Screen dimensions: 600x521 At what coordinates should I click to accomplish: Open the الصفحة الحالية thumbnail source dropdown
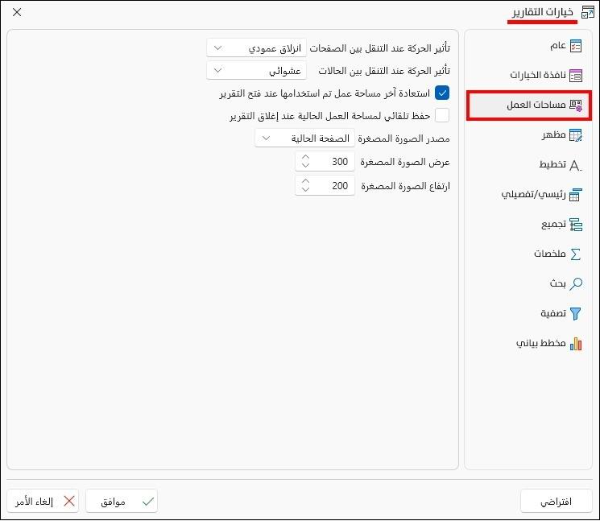305,138
